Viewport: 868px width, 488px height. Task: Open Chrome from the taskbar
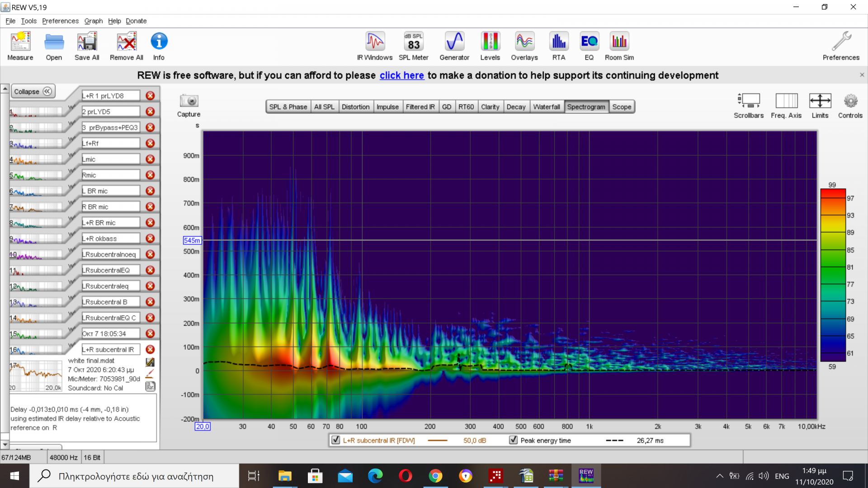435,476
